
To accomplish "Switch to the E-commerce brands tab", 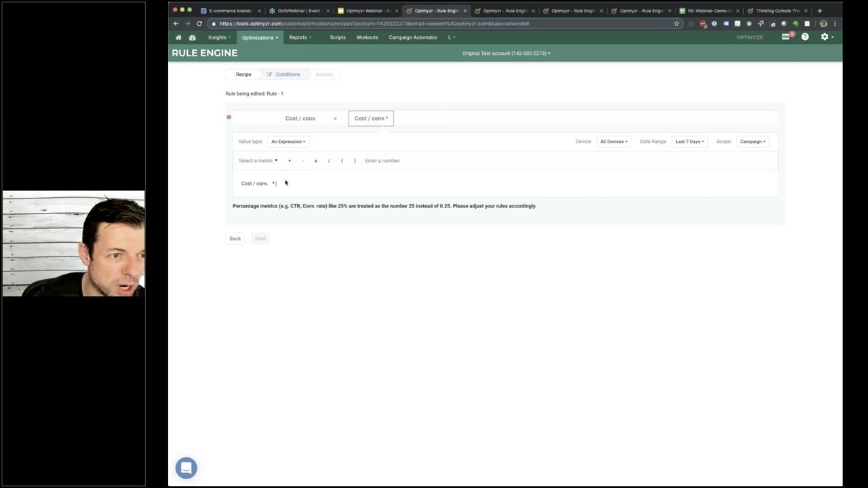I will tap(230, 11).
